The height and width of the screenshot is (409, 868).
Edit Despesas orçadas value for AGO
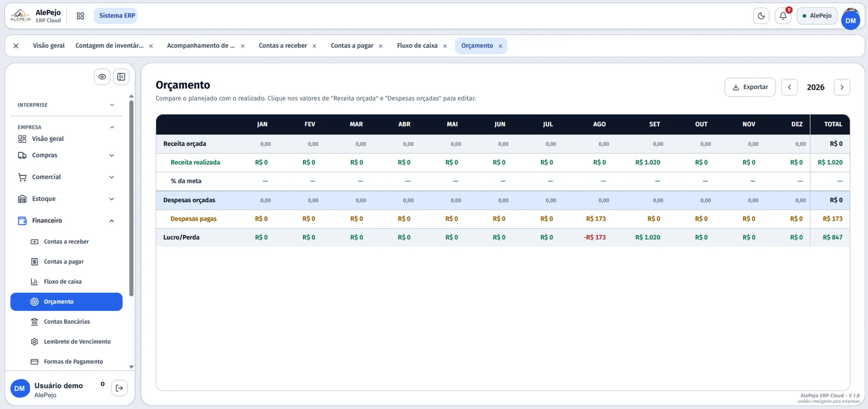604,200
